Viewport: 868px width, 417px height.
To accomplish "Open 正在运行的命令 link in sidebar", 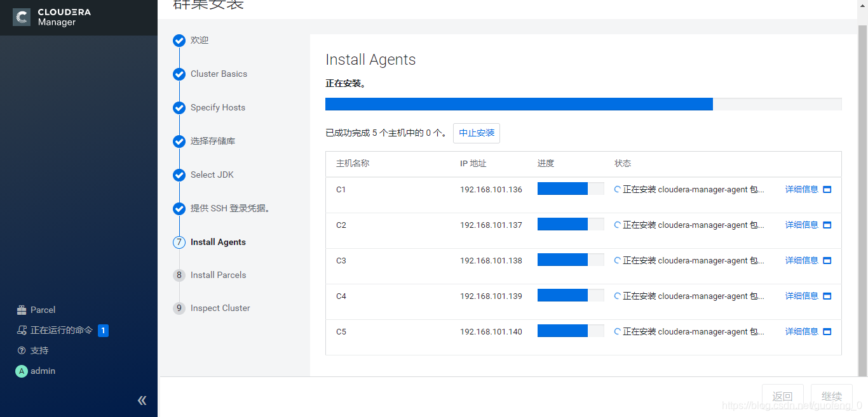I will coord(62,330).
